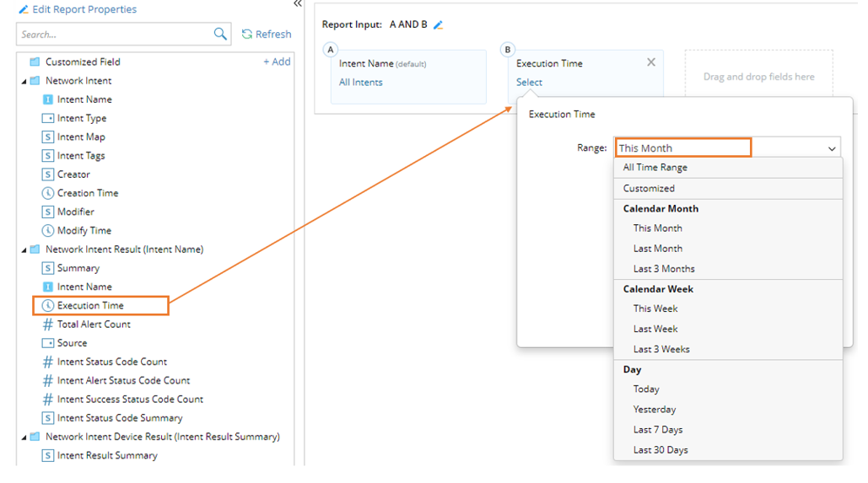Collapse the left panel with double chevron
This screenshot has height=483, width=868.
tap(298, 4)
